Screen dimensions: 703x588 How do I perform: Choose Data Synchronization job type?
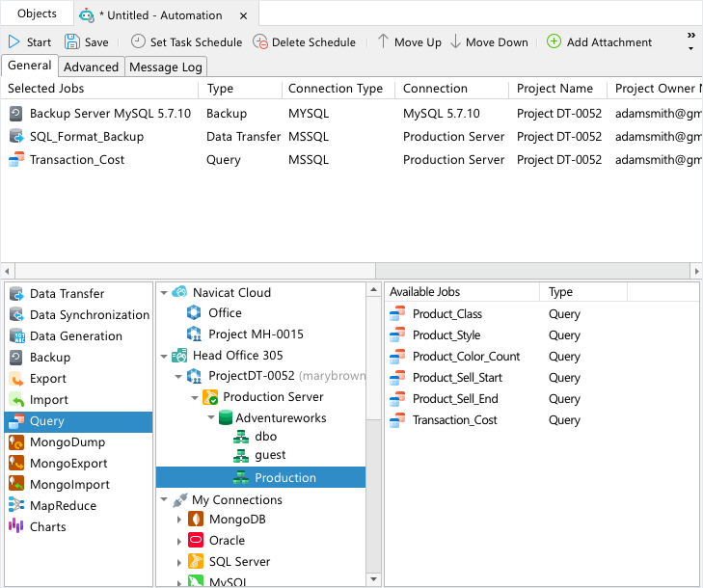point(78,314)
